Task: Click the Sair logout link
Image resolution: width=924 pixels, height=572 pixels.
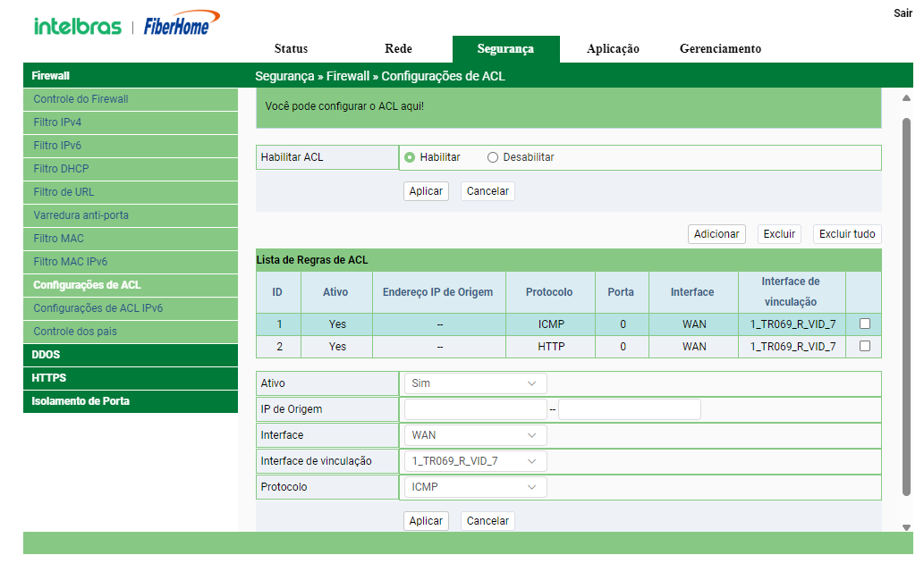Action: pyautogui.click(x=903, y=13)
